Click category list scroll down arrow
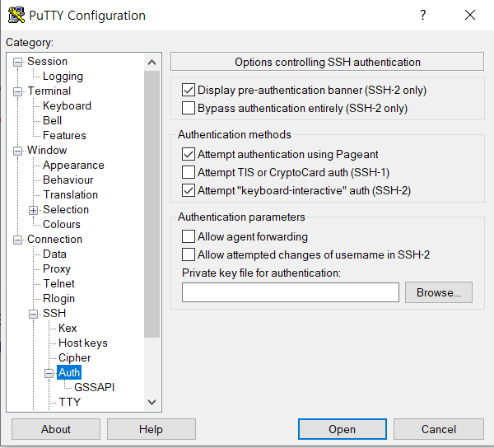This screenshot has height=448, width=494. pyautogui.click(x=151, y=402)
